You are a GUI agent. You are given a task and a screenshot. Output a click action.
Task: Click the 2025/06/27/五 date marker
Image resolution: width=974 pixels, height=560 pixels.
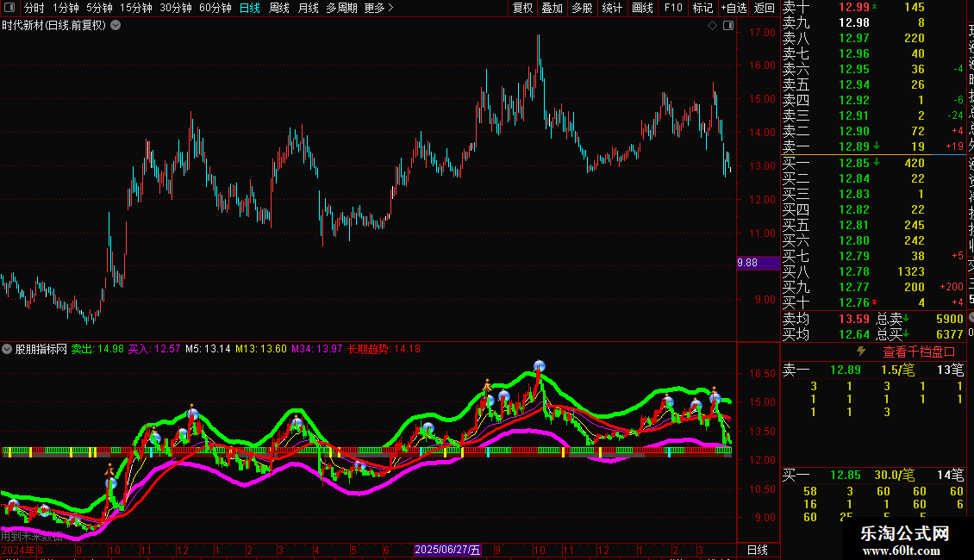(x=448, y=550)
